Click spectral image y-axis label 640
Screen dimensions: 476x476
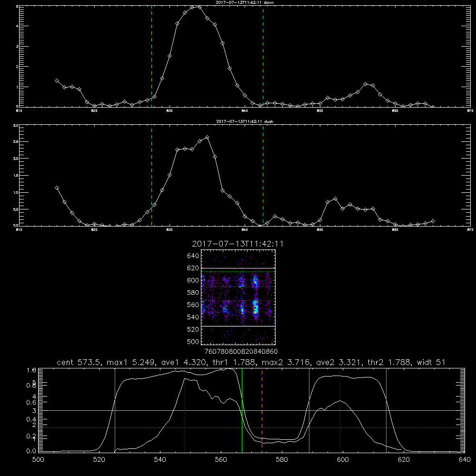point(193,256)
